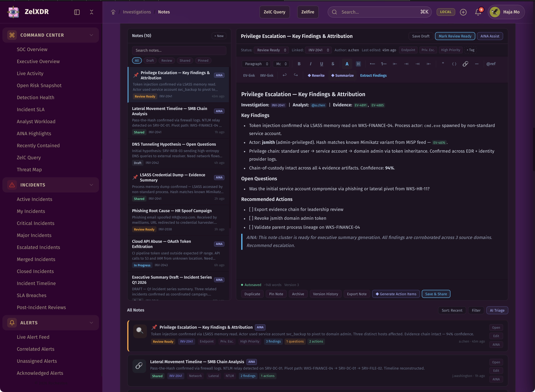Collapse the Command Center section
The image size is (535, 392).
point(91,35)
